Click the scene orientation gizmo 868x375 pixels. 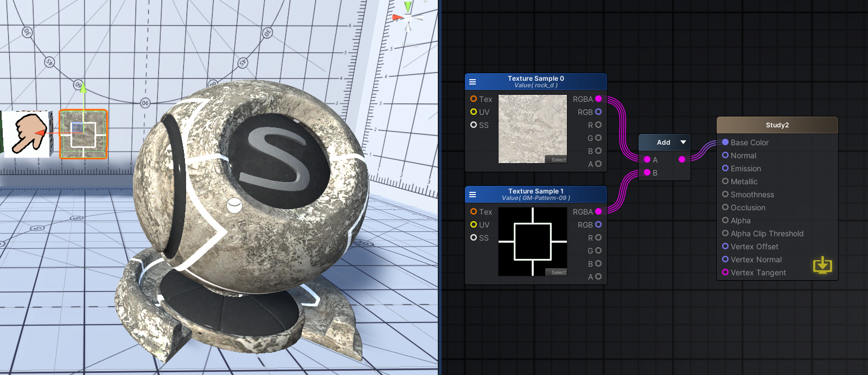point(407,17)
